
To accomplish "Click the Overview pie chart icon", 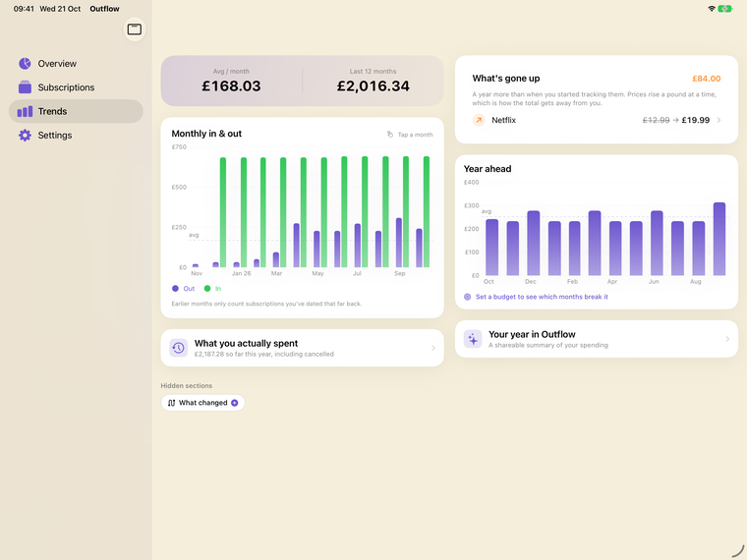I will [25, 63].
